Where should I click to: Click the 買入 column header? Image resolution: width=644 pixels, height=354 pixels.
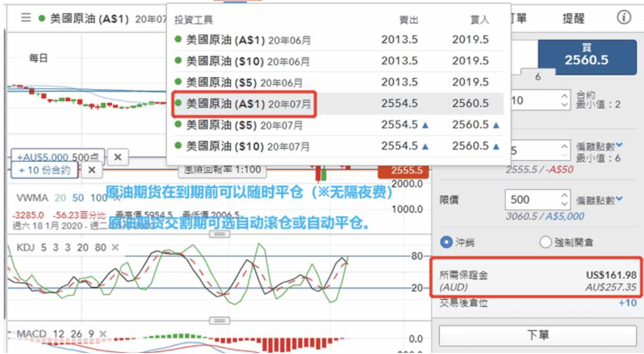click(479, 20)
